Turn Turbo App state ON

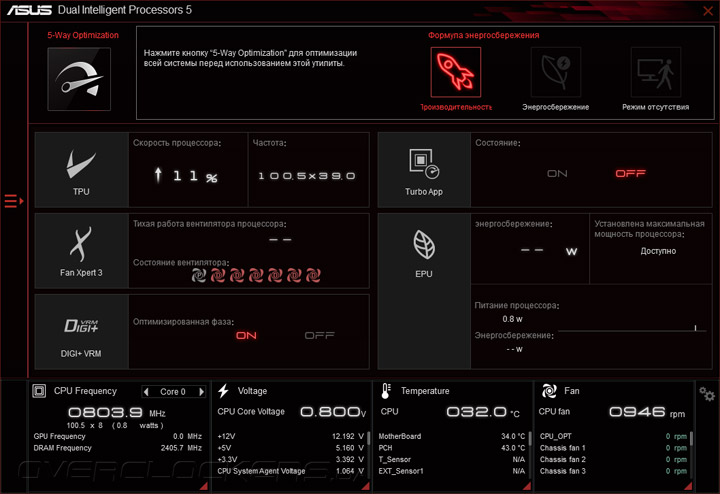pos(557,174)
